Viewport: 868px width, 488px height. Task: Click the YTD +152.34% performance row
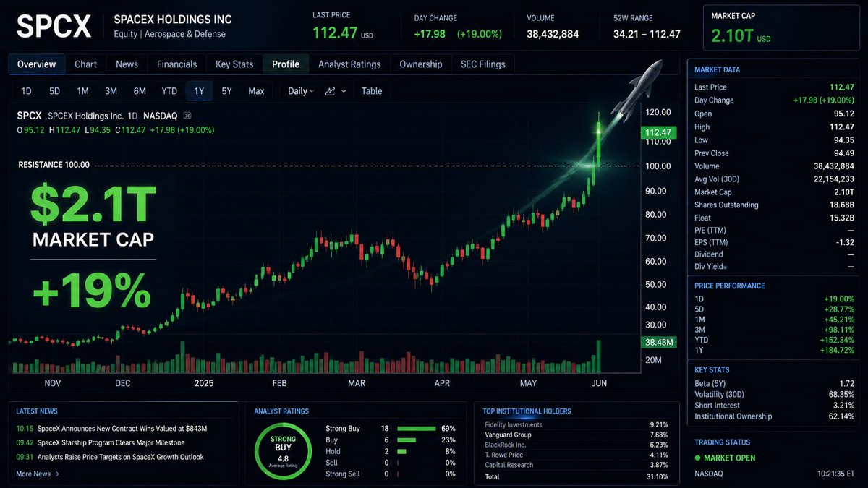[x=774, y=340]
